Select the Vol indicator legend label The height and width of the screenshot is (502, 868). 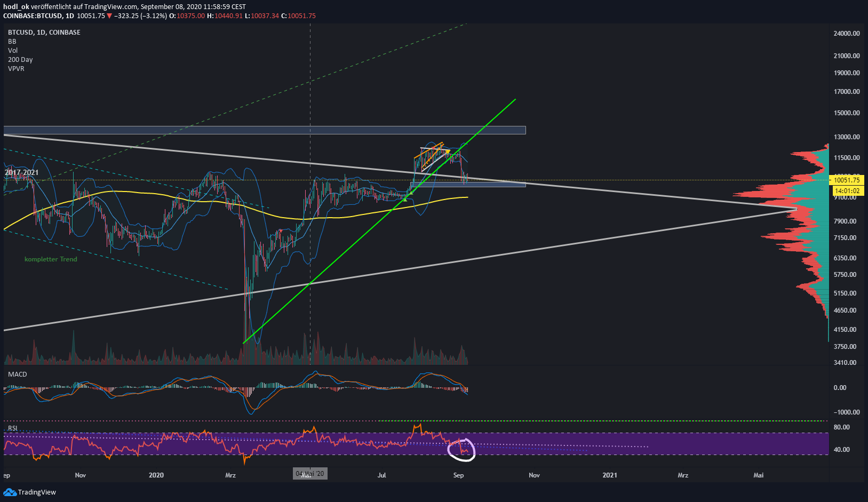pos(13,51)
